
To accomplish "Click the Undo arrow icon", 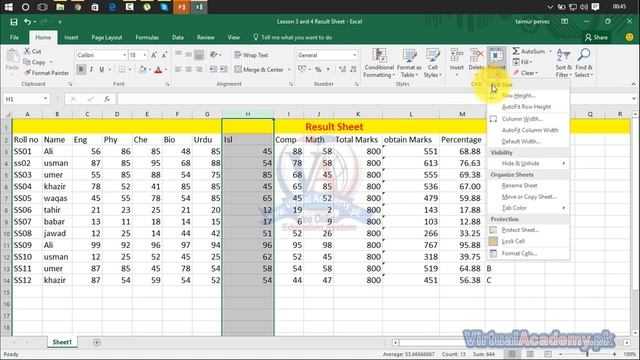I will click(27, 22).
